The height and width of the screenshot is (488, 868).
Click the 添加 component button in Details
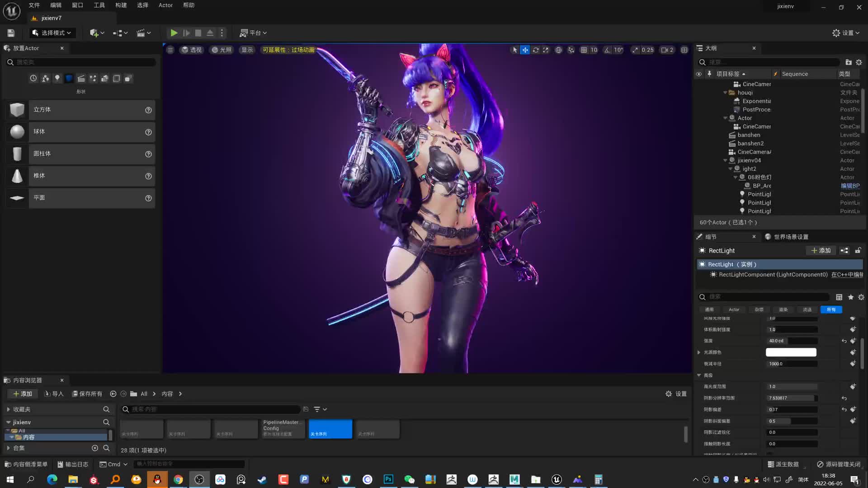[x=821, y=251]
